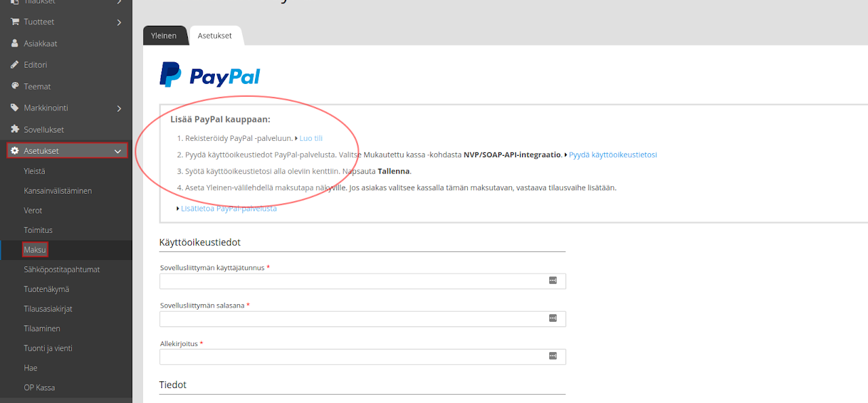Image resolution: width=868 pixels, height=403 pixels.
Task: Open Tilausasiakirjat settings
Action: (x=48, y=309)
